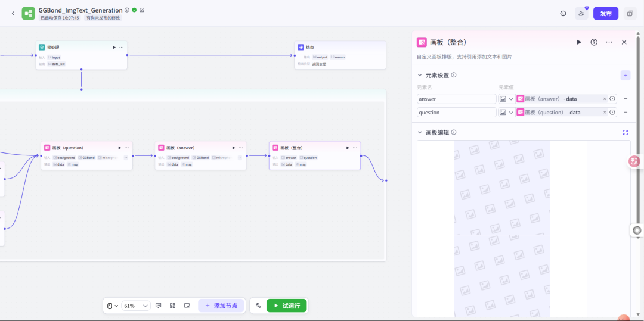
Task: Edit the question element name field
Action: (x=457, y=113)
